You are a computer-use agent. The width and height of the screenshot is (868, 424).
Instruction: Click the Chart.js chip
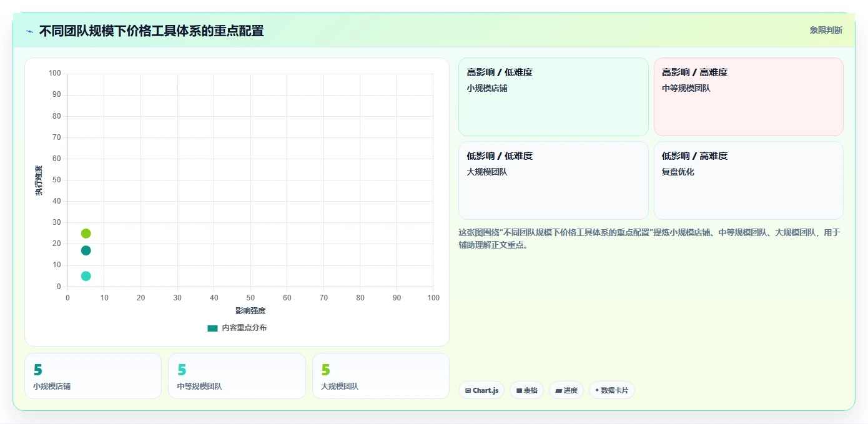481,390
